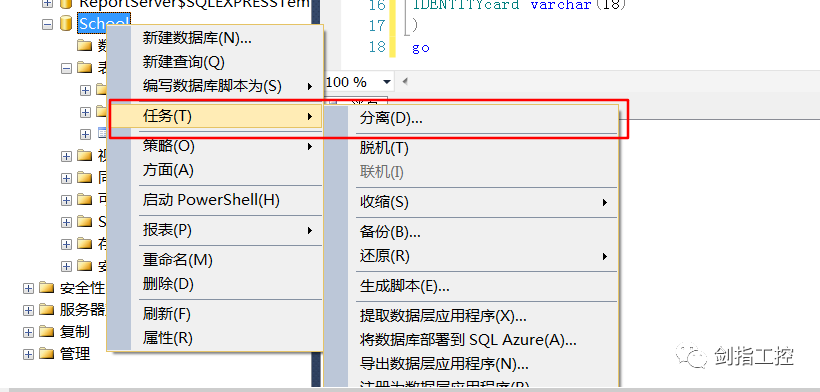Expand the 复制 folder node
Screen dimensions: 820x392
[29, 332]
